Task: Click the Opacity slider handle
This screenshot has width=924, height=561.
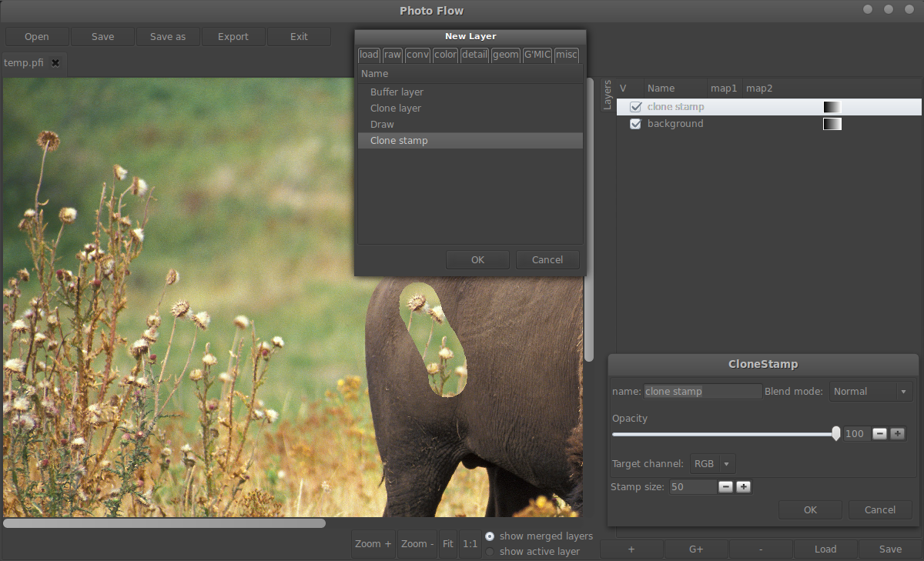Action: click(x=836, y=433)
